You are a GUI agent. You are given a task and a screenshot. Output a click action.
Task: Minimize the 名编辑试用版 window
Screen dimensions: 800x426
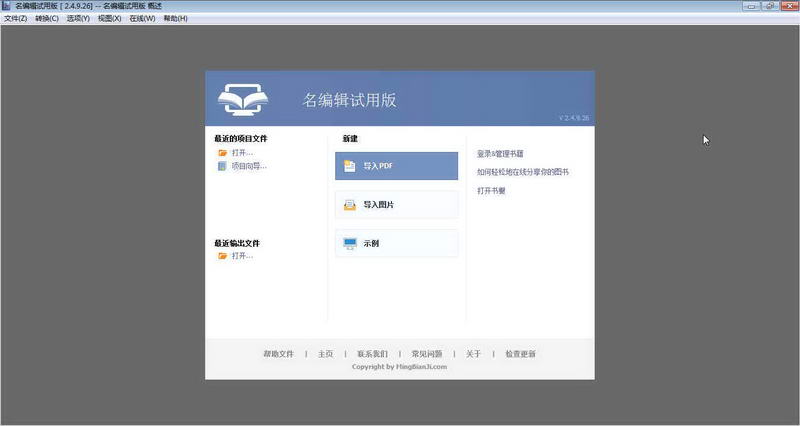(x=752, y=6)
